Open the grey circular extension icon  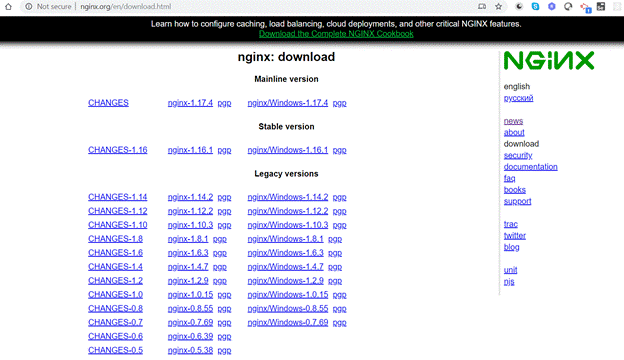[568, 6]
